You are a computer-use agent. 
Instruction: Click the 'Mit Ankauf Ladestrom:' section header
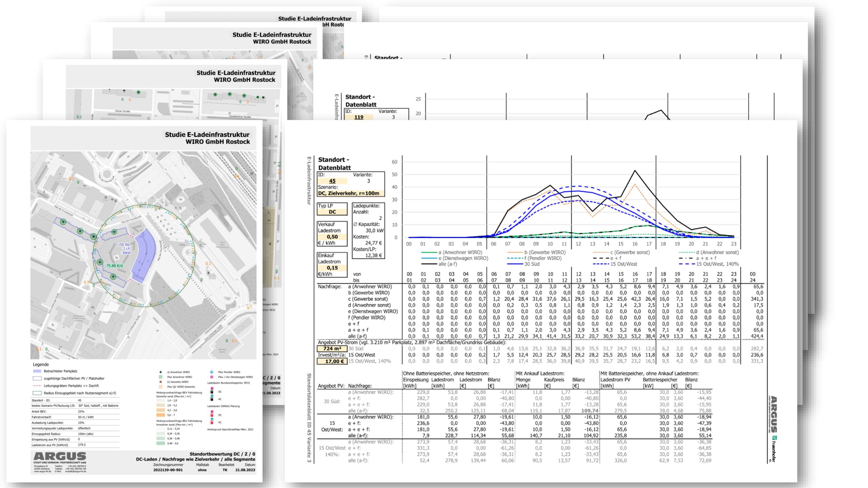[x=540, y=373]
